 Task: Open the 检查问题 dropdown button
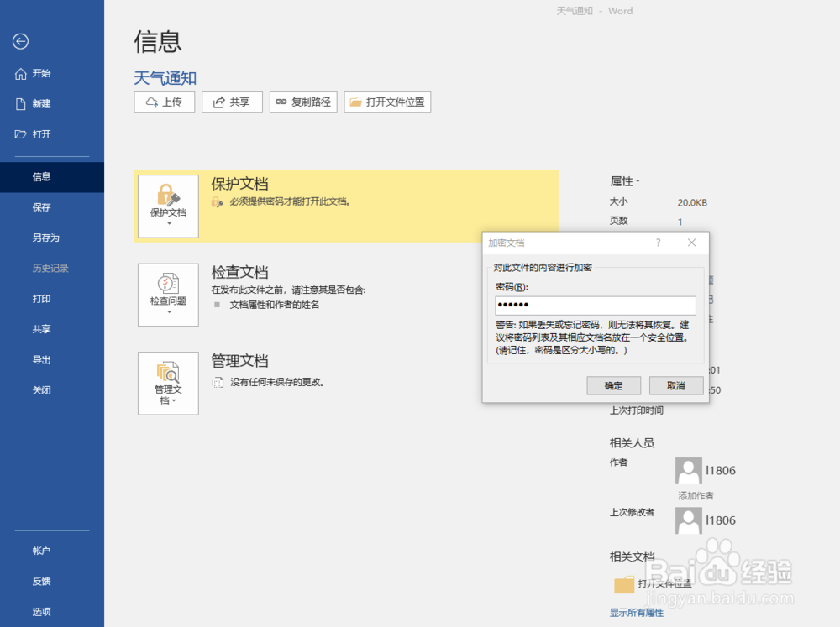point(168,295)
